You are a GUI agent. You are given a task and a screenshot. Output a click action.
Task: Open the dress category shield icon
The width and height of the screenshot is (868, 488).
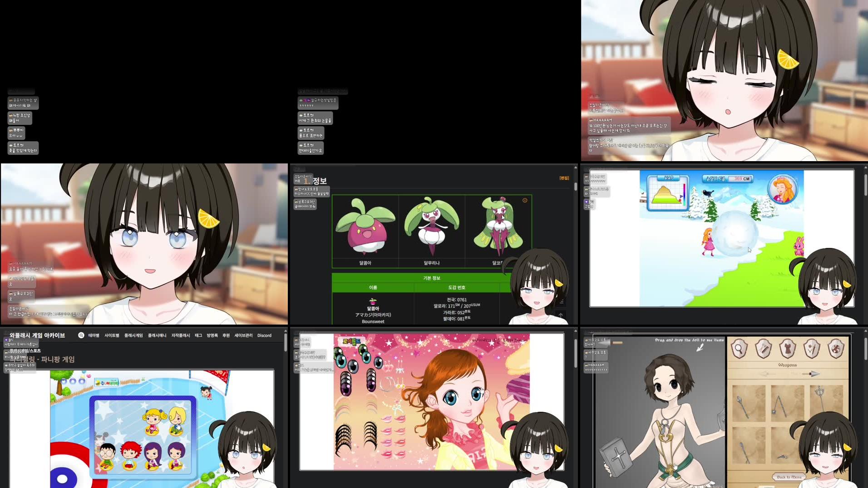(x=788, y=349)
